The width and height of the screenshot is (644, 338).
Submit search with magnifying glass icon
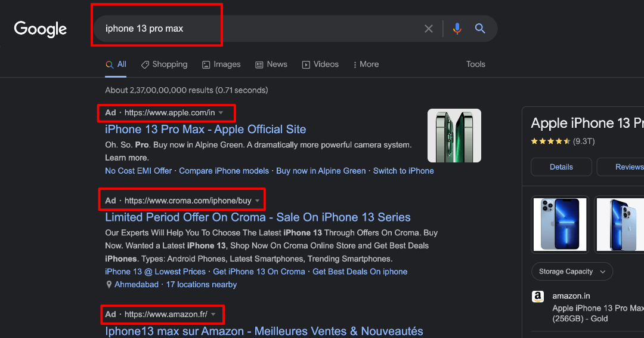tap(480, 29)
